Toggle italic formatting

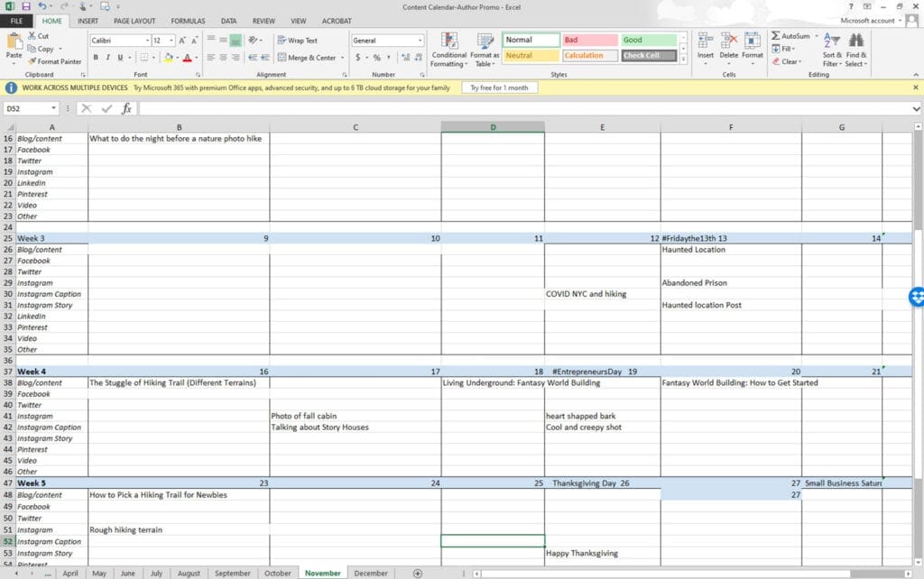[x=107, y=58]
